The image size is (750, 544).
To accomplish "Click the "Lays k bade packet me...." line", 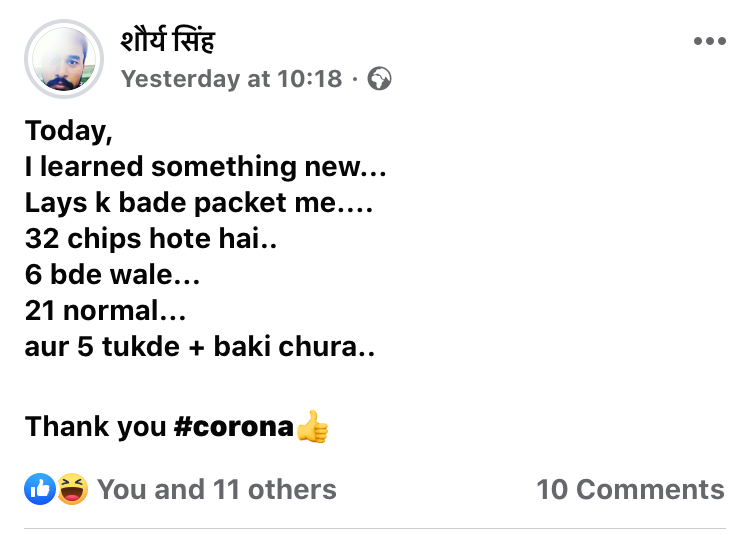I will [198, 202].
